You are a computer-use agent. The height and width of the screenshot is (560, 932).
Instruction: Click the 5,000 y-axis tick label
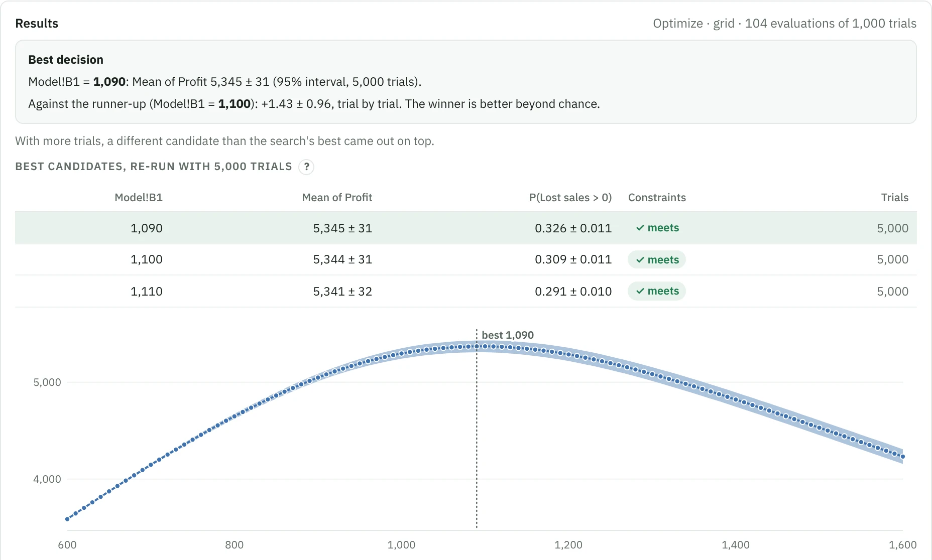(x=47, y=382)
